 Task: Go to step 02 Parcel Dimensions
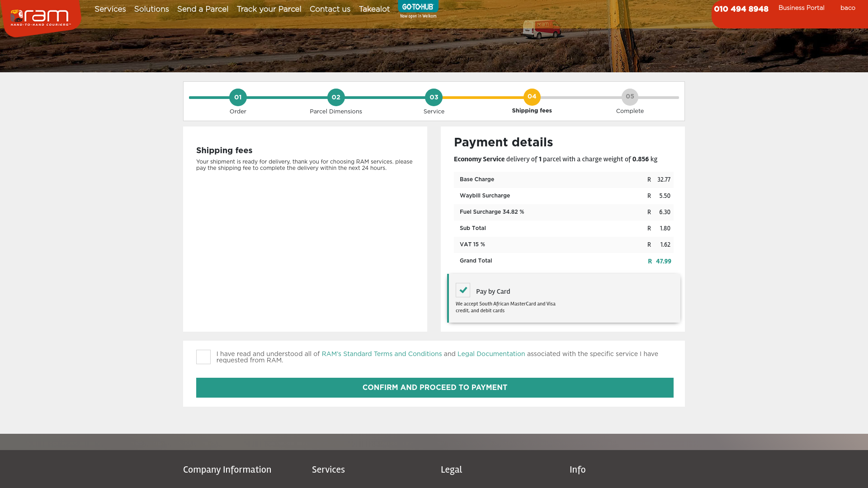[x=336, y=98]
